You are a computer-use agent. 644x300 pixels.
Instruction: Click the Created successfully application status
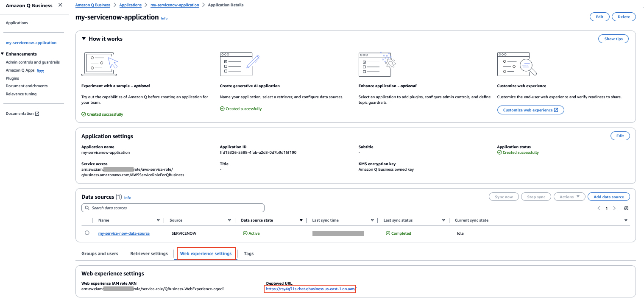click(x=518, y=153)
